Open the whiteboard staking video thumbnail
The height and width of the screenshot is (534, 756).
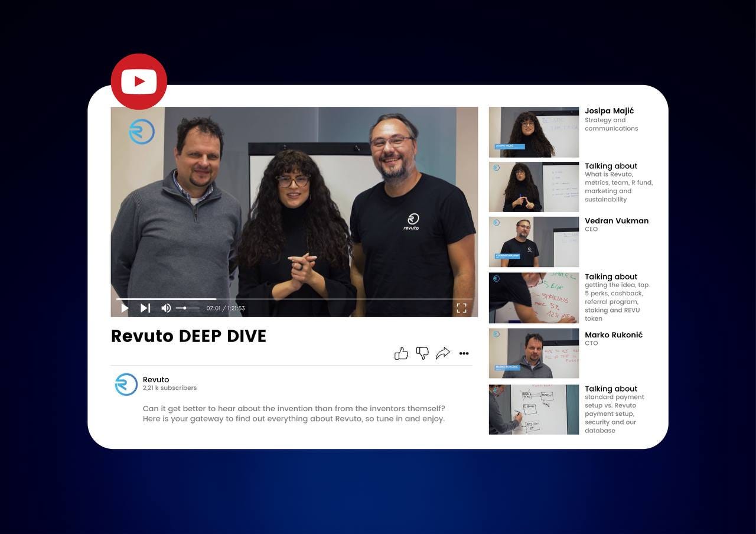(x=534, y=298)
